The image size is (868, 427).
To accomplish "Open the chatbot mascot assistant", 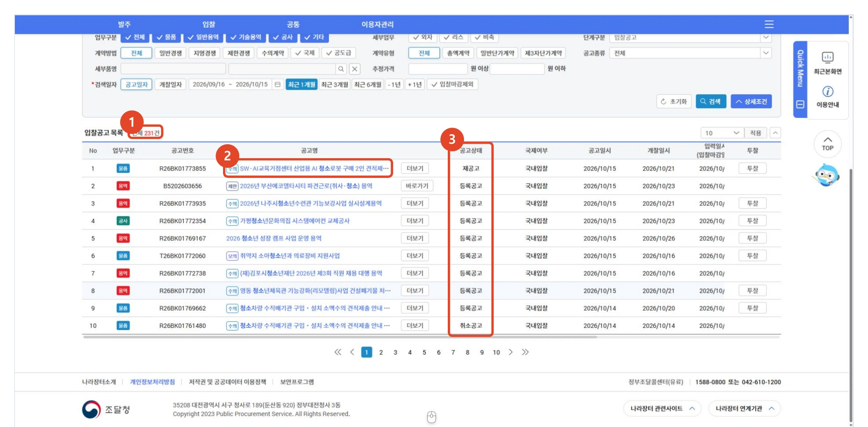I will [x=826, y=175].
